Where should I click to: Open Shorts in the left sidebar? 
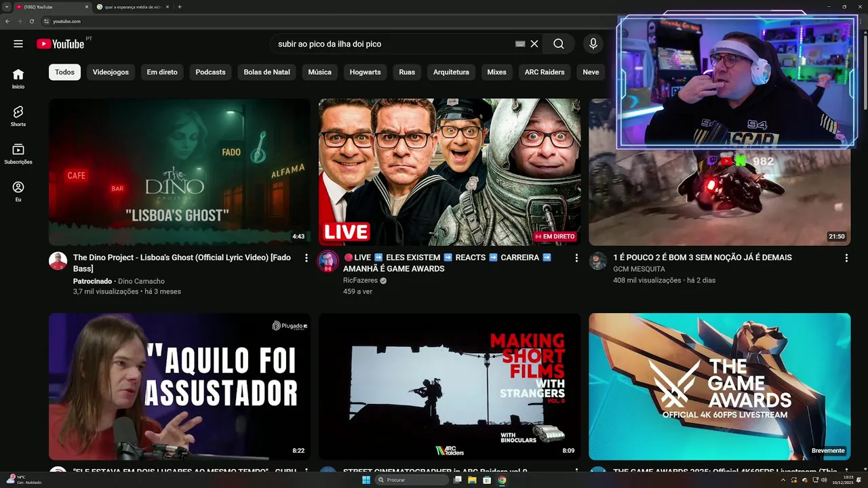point(18,116)
